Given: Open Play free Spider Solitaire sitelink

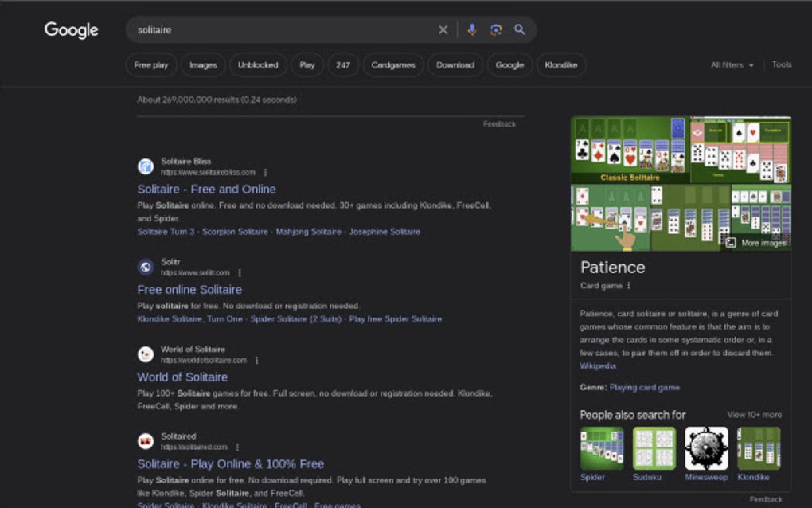Looking at the screenshot, I should [x=395, y=319].
